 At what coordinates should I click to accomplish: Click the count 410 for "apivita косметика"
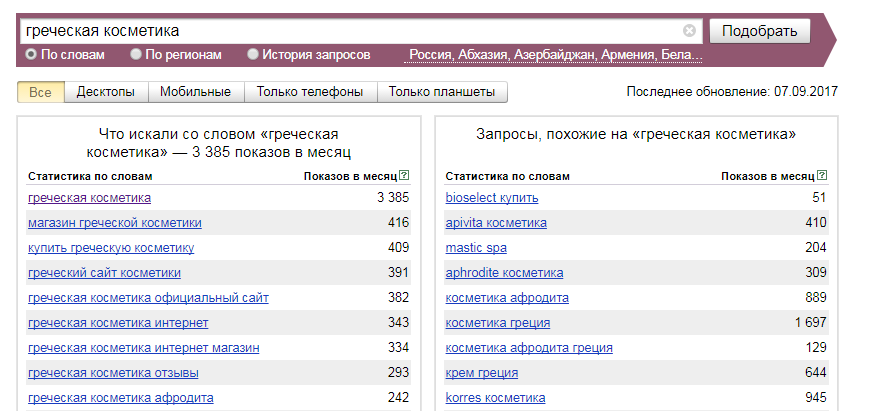[816, 223]
